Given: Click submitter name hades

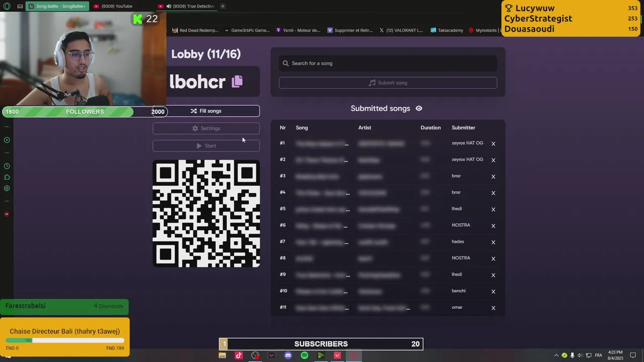Looking at the screenshot, I should click(x=458, y=241).
